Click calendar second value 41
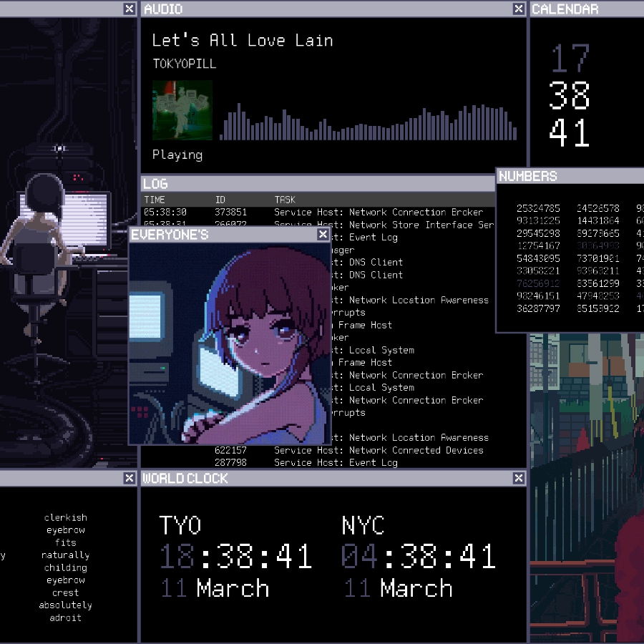644x644 pixels. click(570, 132)
